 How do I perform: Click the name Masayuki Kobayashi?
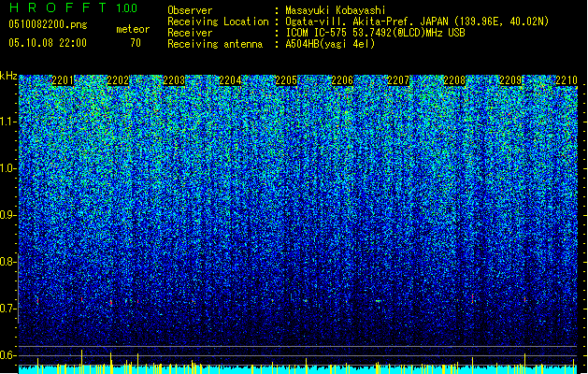[336, 10]
